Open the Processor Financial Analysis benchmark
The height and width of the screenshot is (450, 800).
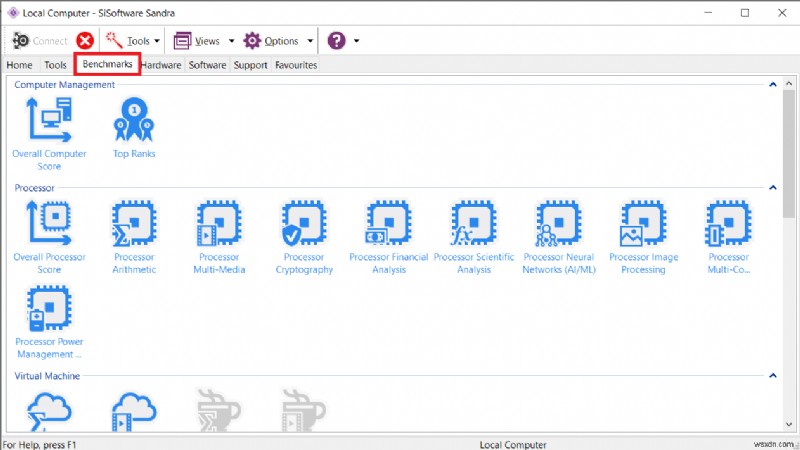(389, 224)
